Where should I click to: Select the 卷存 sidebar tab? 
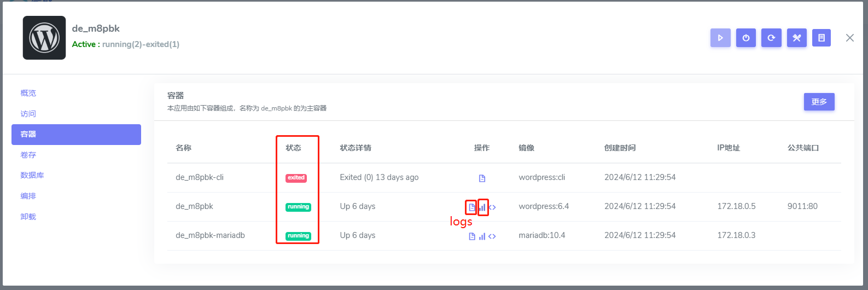(x=28, y=155)
